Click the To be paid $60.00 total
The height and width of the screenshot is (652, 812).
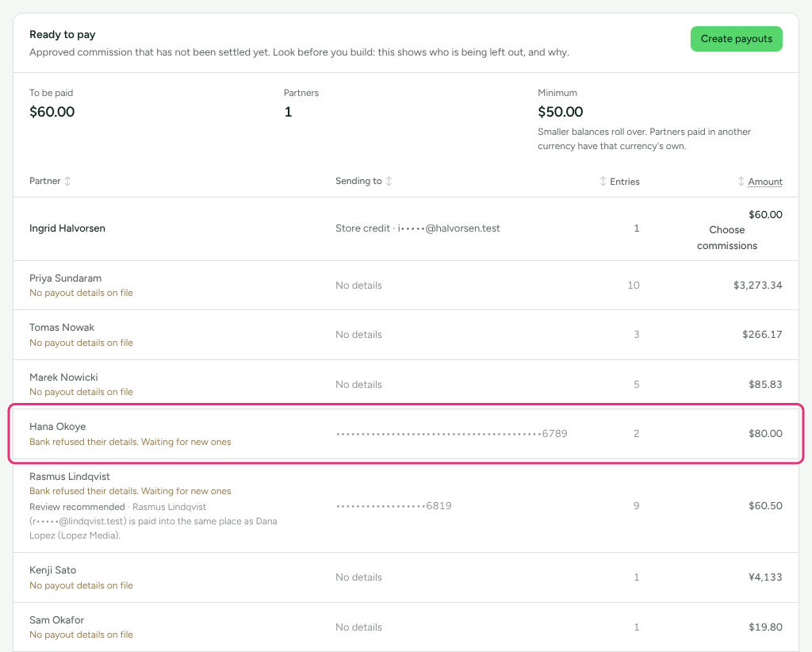[x=52, y=111]
